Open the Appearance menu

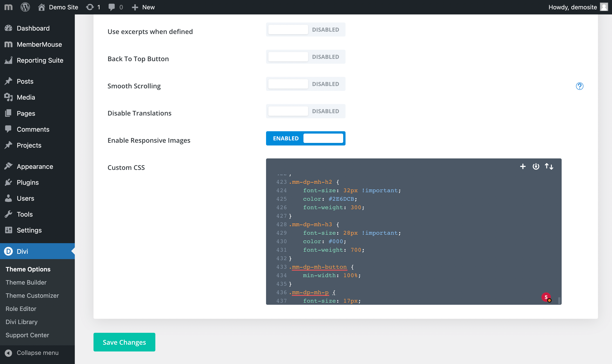[35, 166]
